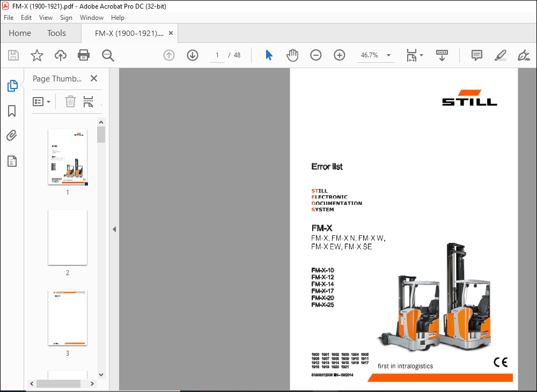537x392 pixels.
Task: Choose the Selection arrow tool
Action: pos(269,55)
